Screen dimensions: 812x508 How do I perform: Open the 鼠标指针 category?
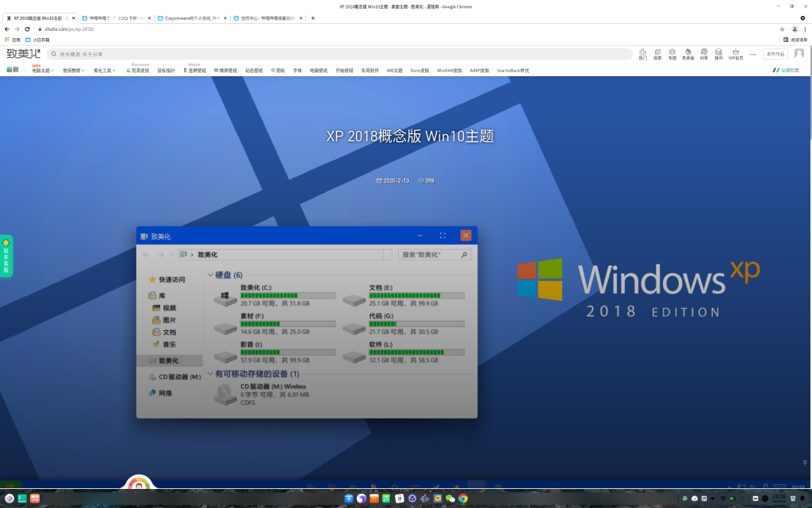(167, 71)
